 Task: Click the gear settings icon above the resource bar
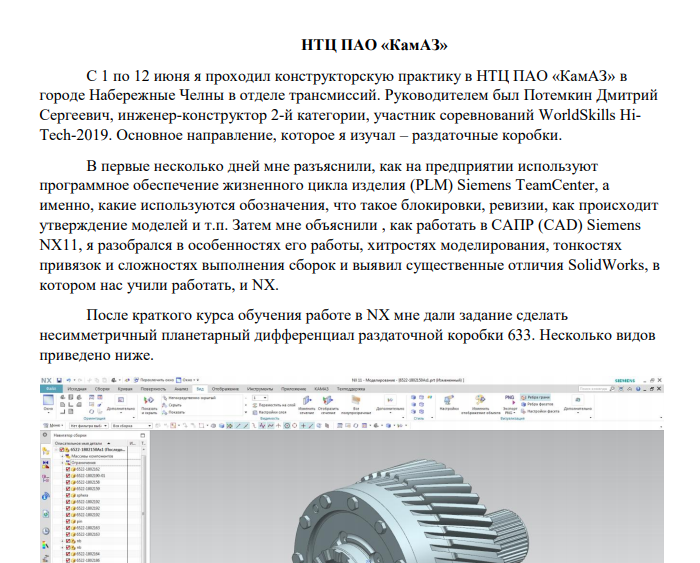coord(45,435)
